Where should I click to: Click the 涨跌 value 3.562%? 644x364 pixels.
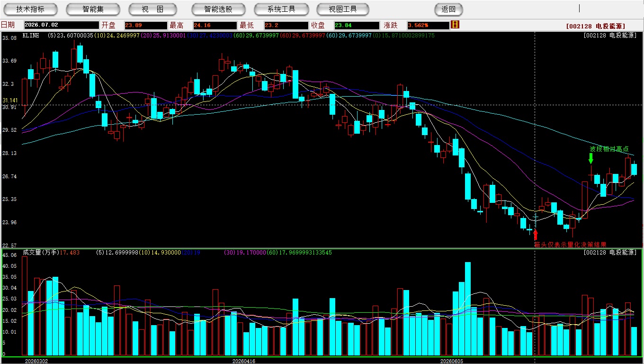(x=428, y=25)
